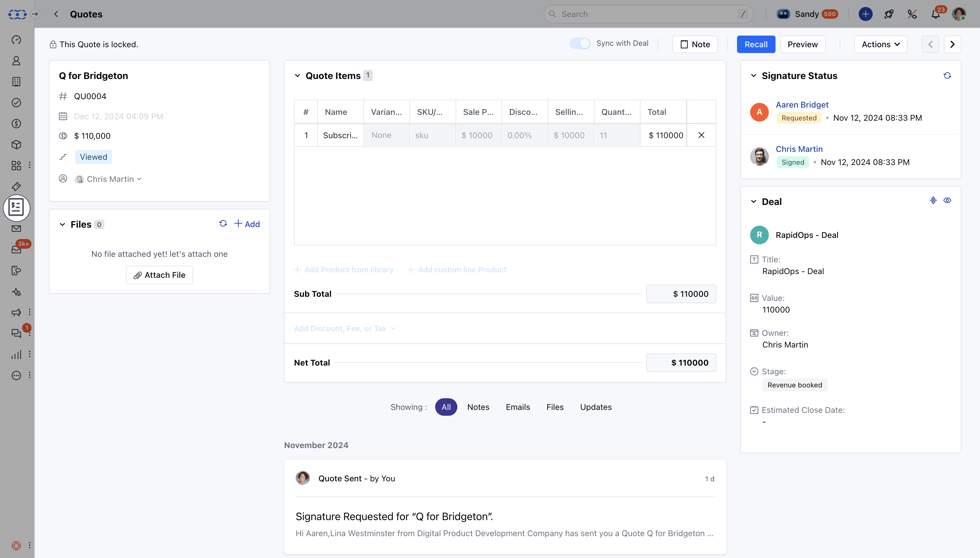Collapse the Signature Status section

pos(753,76)
